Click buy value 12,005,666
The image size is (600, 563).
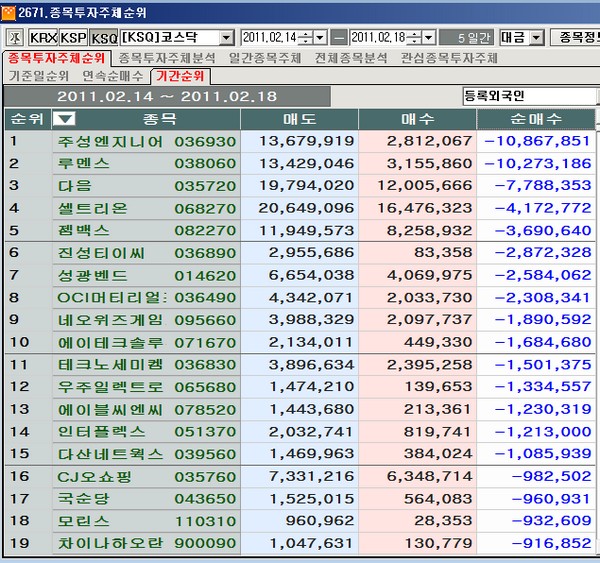coord(425,186)
